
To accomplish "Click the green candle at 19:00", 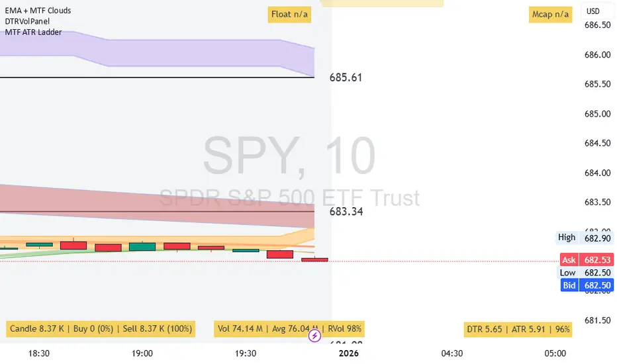I will 142,247.
